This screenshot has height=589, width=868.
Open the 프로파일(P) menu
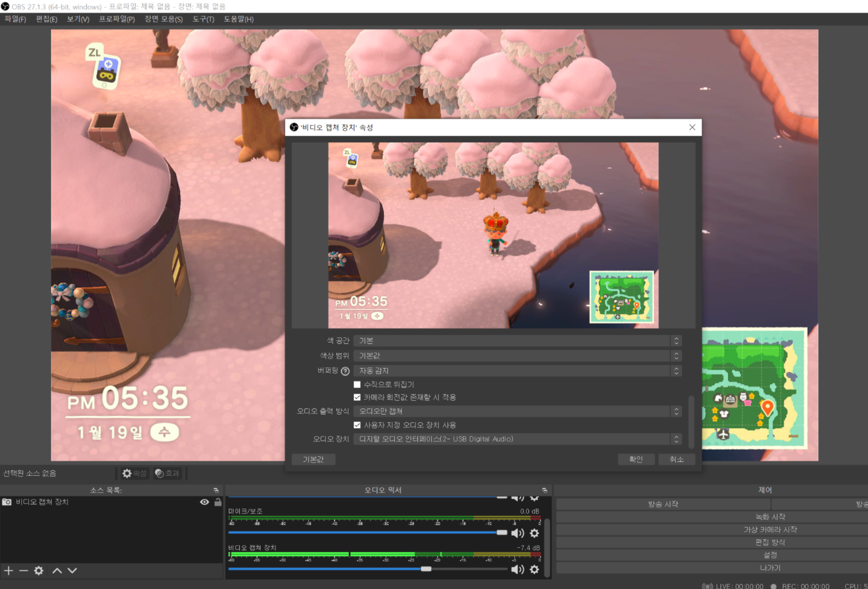click(x=117, y=19)
